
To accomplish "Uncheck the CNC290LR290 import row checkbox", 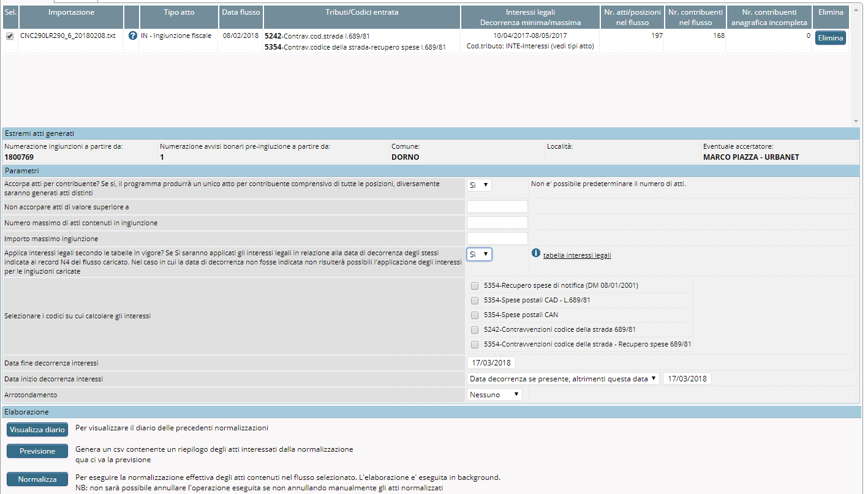I will [10, 36].
